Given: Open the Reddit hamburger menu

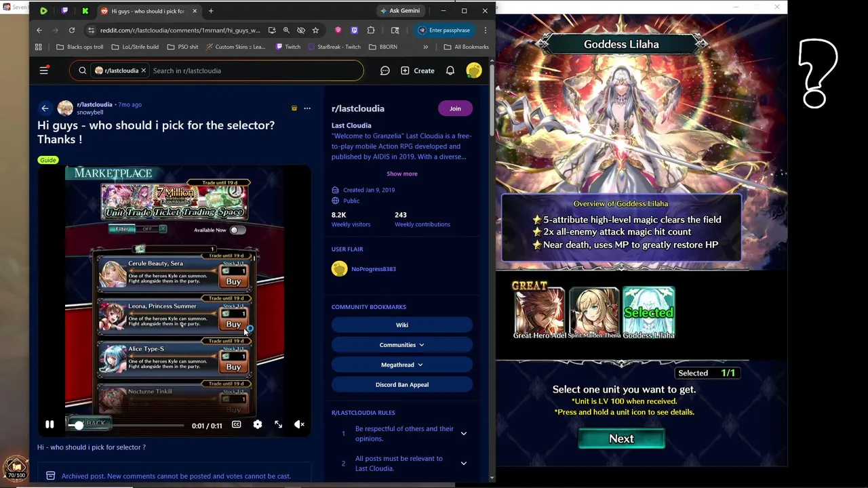Looking at the screenshot, I should point(44,70).
